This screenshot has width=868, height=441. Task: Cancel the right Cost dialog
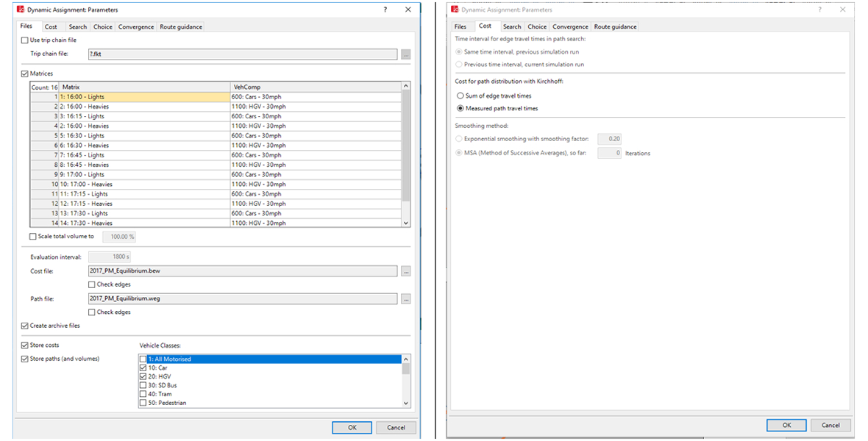click(x=830, y=426)
